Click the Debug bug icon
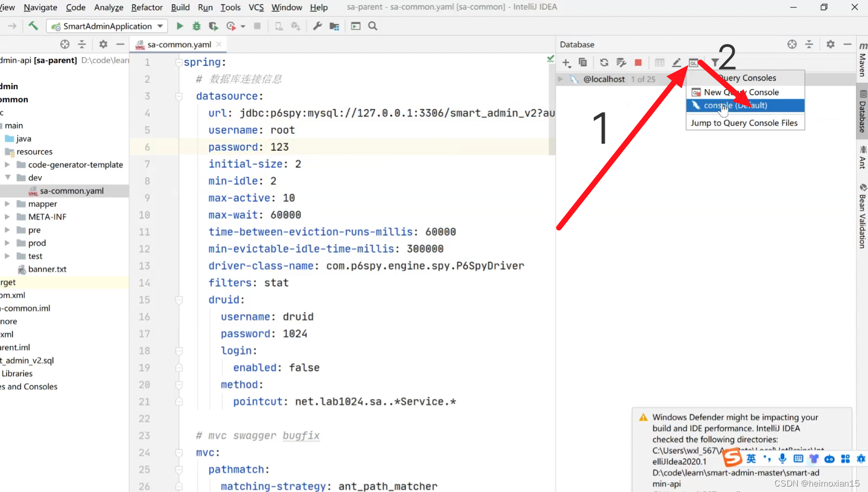 [196, 26]
